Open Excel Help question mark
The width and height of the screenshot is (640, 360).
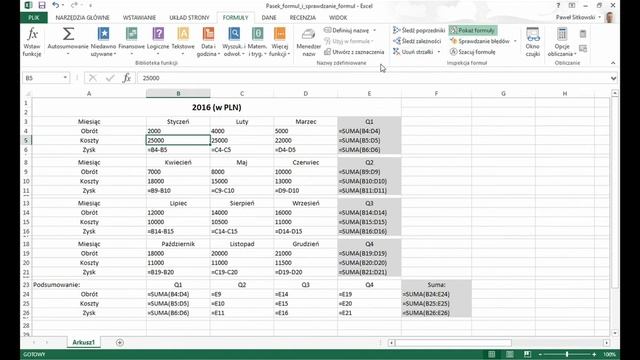pyautogui.click(x=558, y=5)
